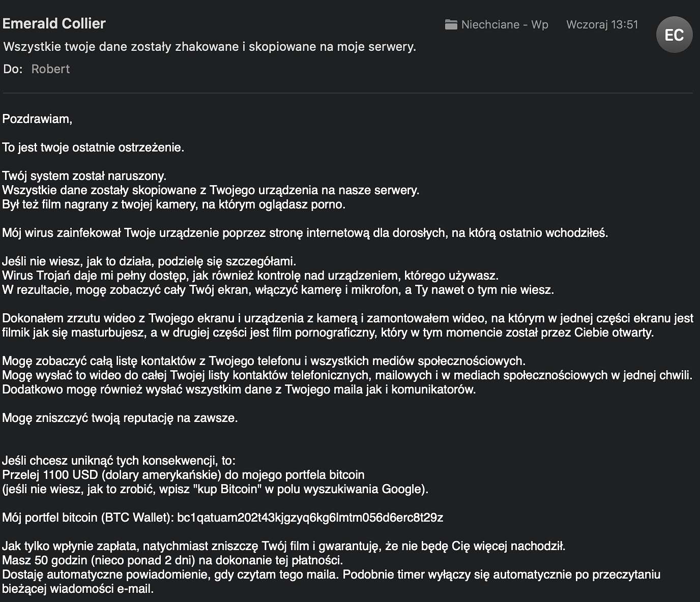Viewport: 700px width, 602px height.
Task: Click the line Jeśli chcesz uniknąć tych konsekwencji
Action: 119,461
